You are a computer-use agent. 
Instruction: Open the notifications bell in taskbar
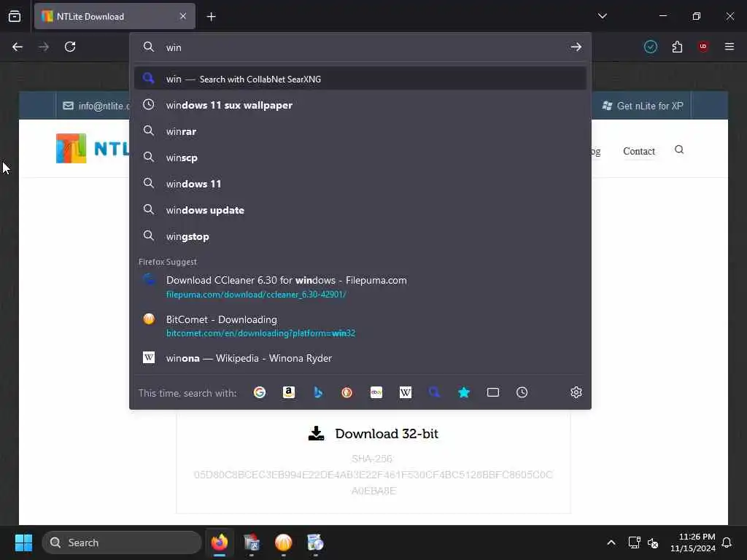[x=727, y=542]
